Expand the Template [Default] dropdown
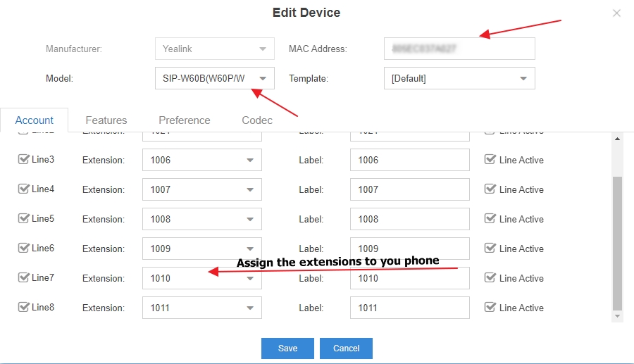 523,78
